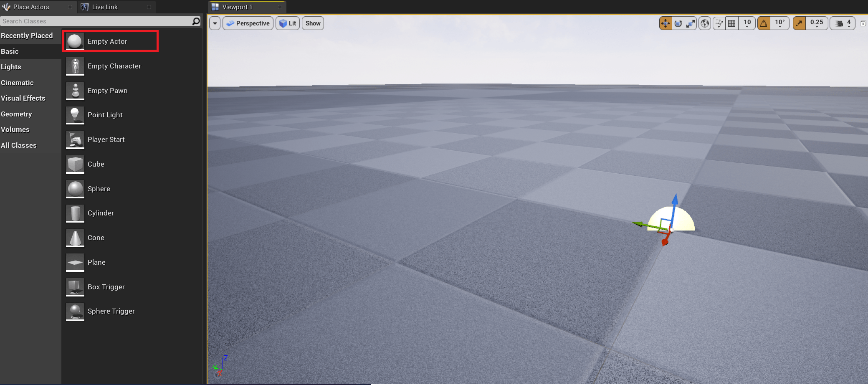Click the Perspective view button
This screenshot has width=868, height=385.
pos(248,23)
